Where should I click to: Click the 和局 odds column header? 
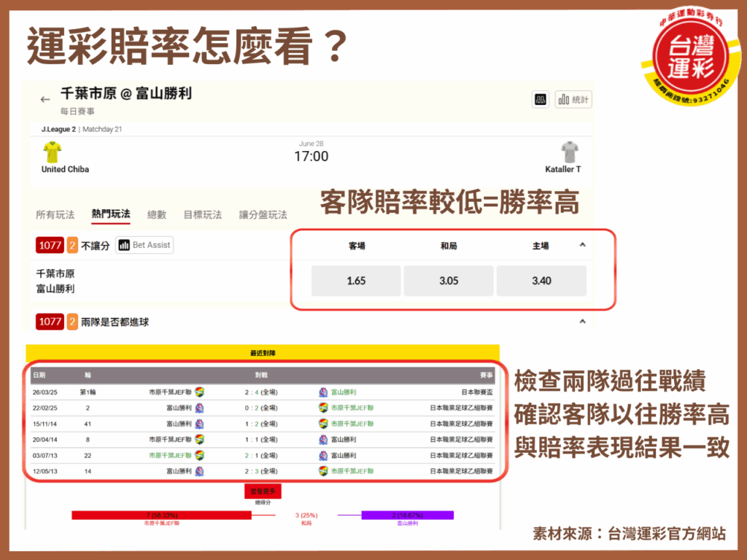point(449,246)
